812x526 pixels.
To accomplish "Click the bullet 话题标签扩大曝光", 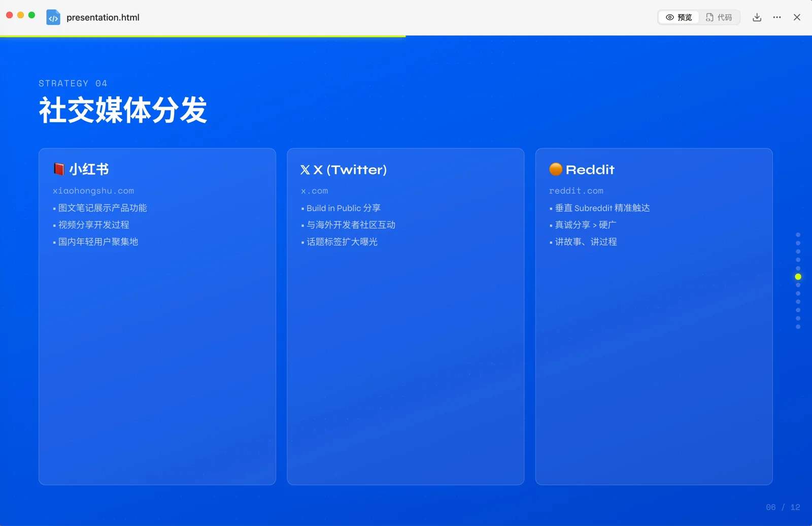I will pyautogui.click(x=340, y=242).
